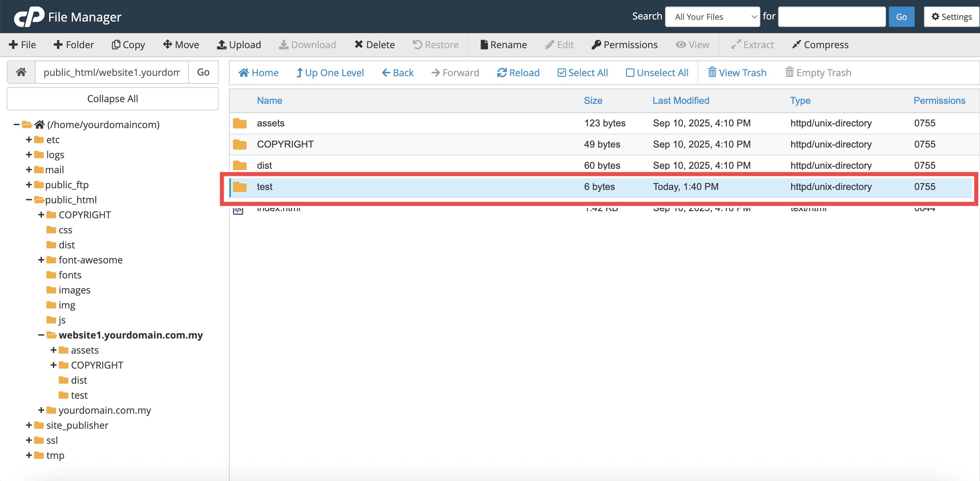Open the js folder in the tree
Screen dimensions: 980x481
click(61, 320)
